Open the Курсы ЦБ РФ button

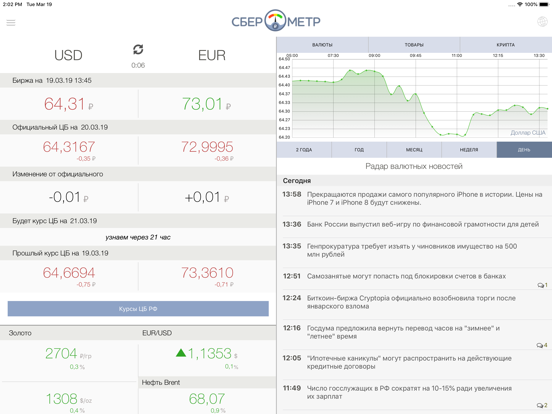[138, 309]
